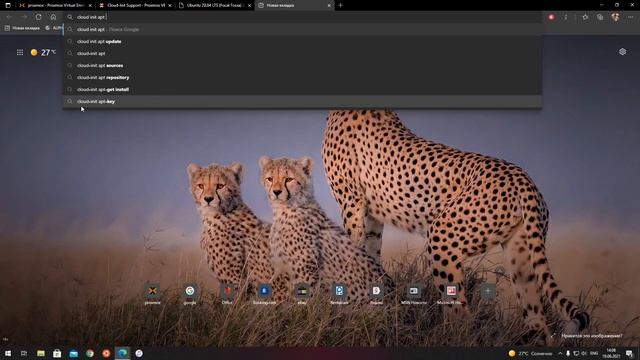
Task: Open volume control in system tray
Action: (584, 353)
